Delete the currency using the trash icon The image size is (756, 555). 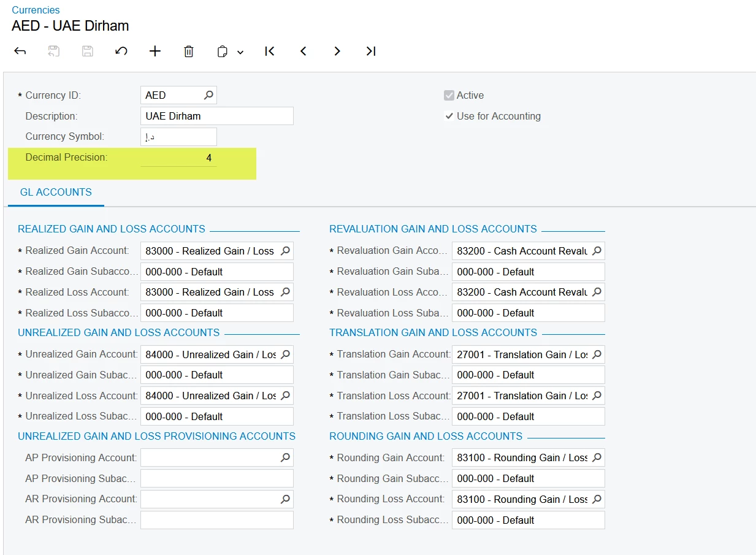pos(189,52)
